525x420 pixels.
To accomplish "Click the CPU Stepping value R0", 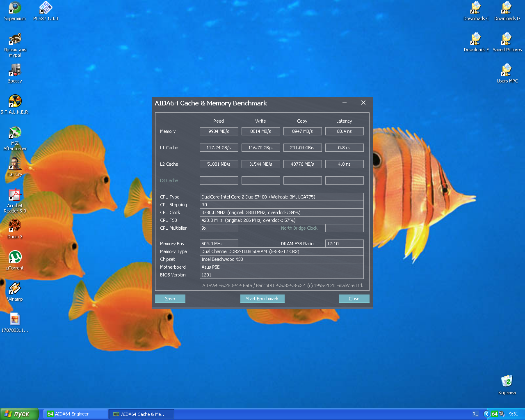I will click(x=282, y=205).
